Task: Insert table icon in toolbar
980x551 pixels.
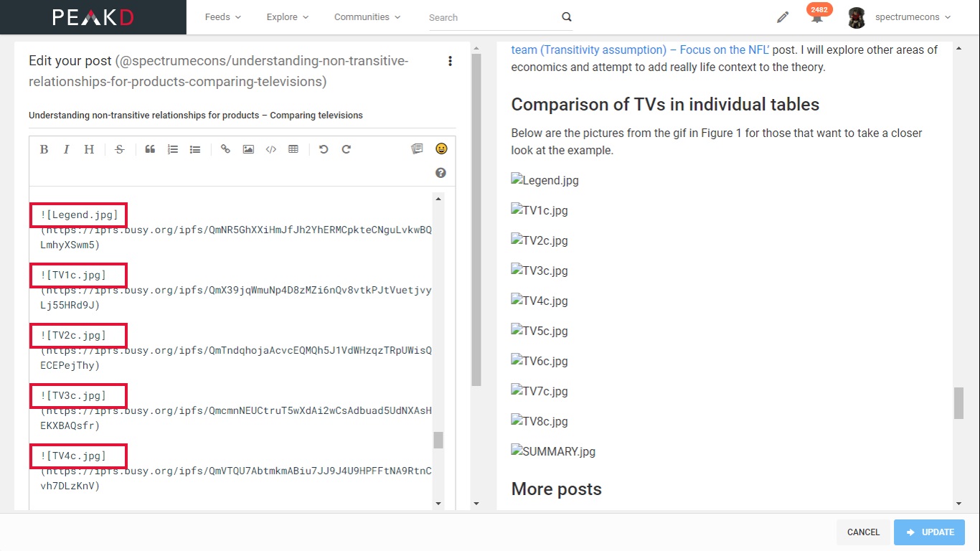Action: coord(293,149)
